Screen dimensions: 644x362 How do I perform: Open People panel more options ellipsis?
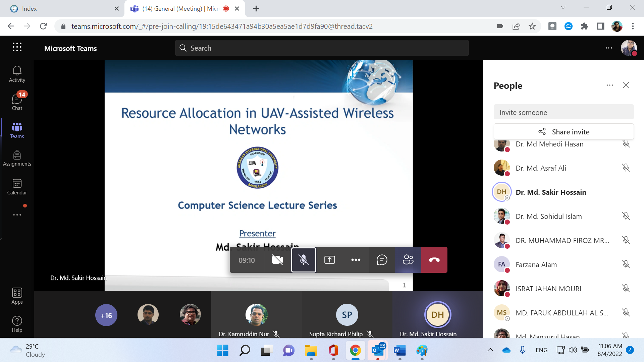pos(609,85)
